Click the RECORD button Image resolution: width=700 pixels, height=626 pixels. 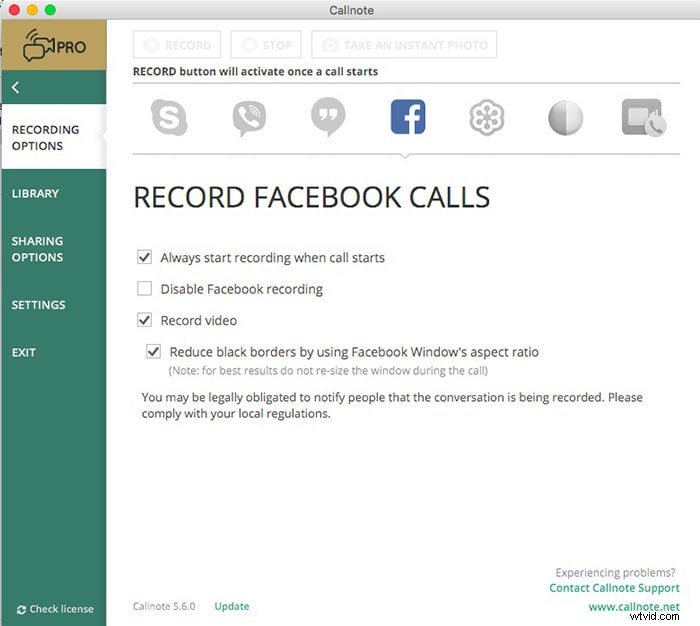tap(177, 45)
